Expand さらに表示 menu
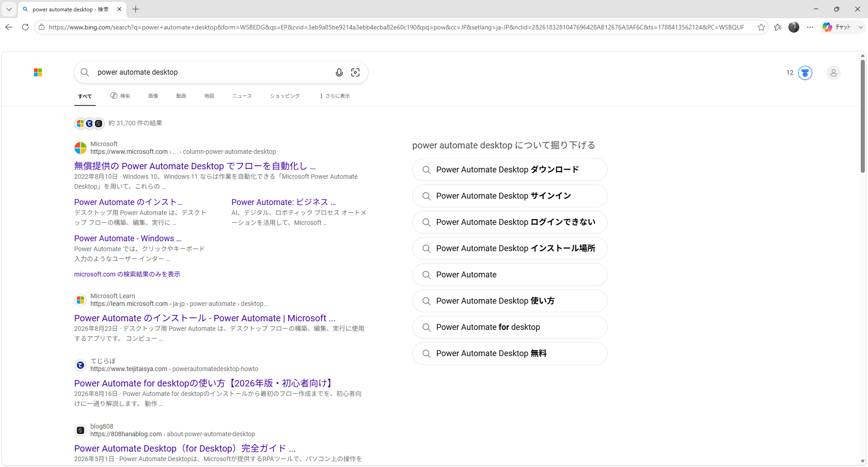The width and height of the screenshot is (868, 467). pos(335,96)
